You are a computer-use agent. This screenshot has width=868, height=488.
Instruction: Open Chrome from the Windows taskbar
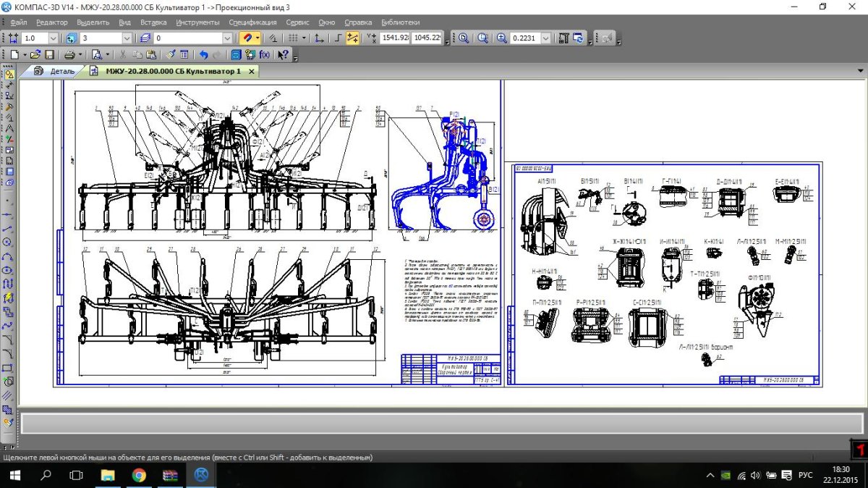tap(139, 475)
